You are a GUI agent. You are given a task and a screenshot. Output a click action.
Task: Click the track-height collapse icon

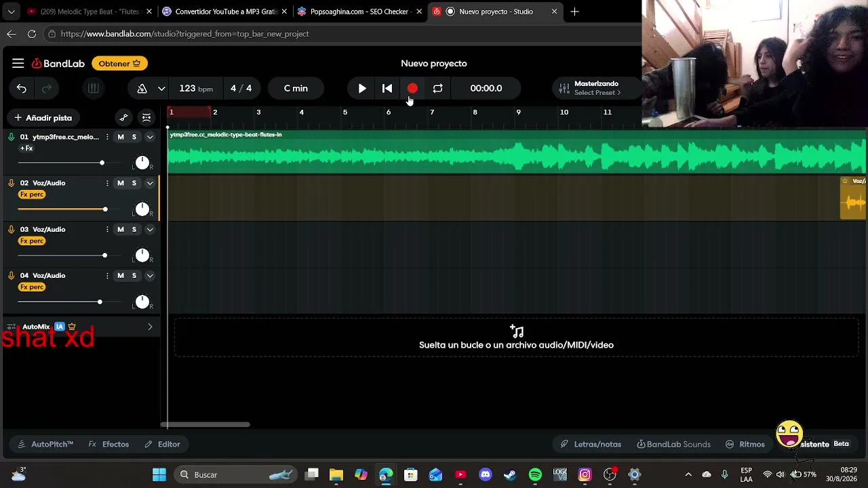tap(146, 118)
